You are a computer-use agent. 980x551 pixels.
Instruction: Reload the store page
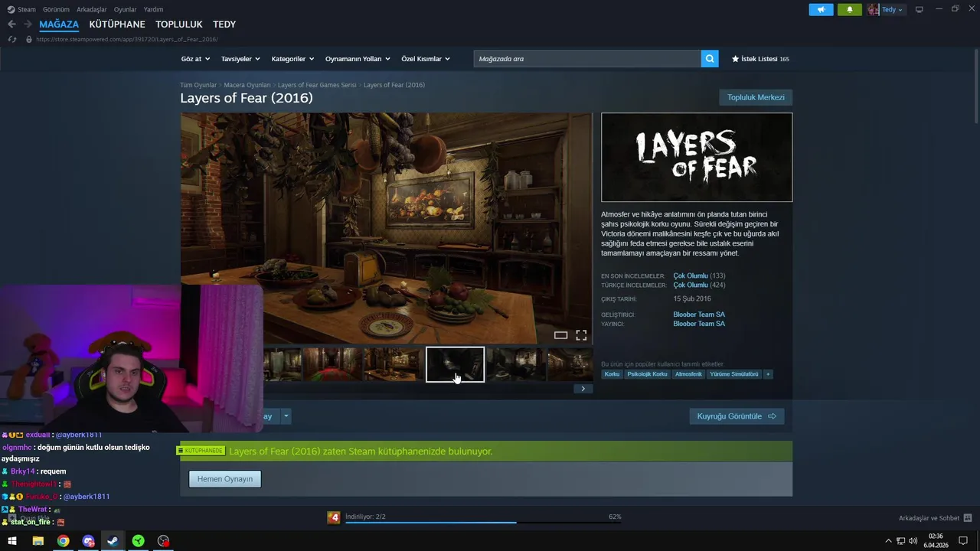pyautogui.click(x=12, y=39)
